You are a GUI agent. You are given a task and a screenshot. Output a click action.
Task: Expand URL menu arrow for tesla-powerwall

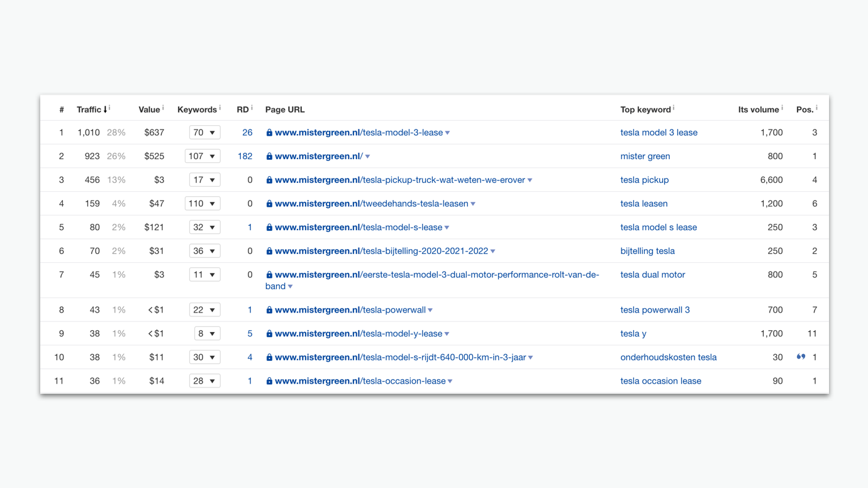[x=430, y=311]
